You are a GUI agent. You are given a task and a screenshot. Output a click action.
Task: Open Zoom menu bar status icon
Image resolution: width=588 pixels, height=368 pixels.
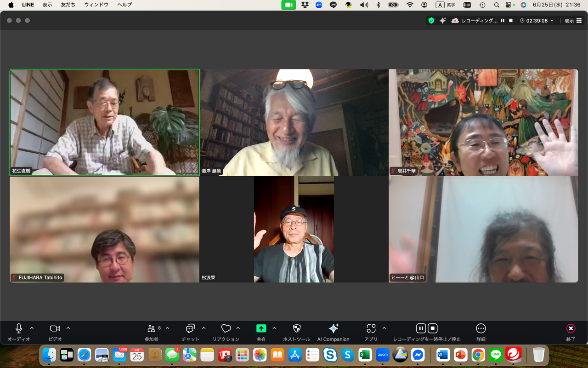click(319, 5)
